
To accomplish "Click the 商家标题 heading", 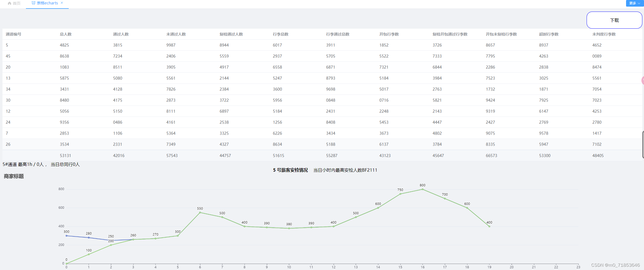I will 14,176.
